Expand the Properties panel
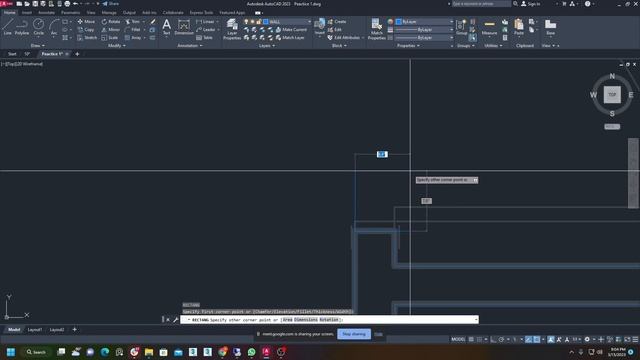640x360 pixels. (x=408, y=46)
